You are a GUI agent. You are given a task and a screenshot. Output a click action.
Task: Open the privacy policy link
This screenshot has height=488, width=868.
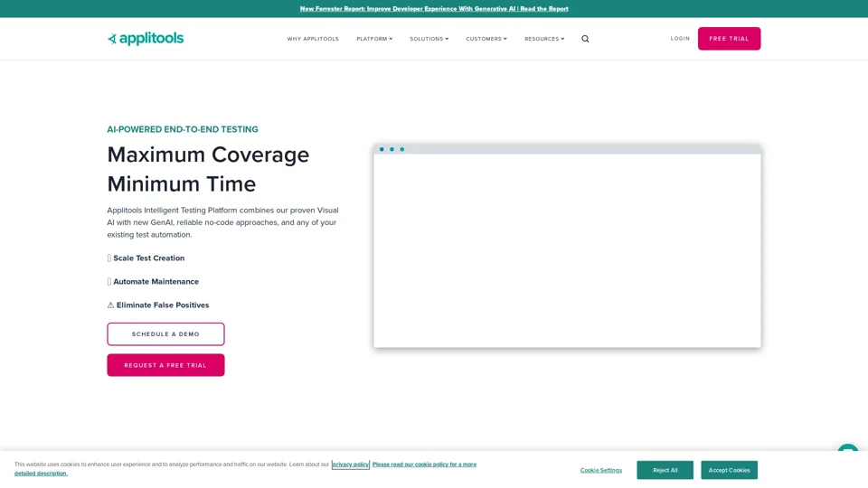click(x=350, y=465)
